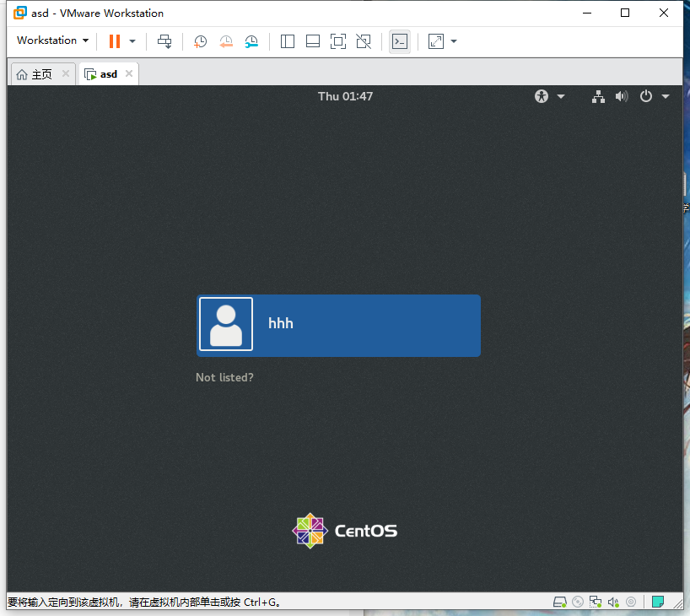Viewport: 690px width, 616px height.
Task: Click the sound card status icon
Action: (x=613, y=602)
